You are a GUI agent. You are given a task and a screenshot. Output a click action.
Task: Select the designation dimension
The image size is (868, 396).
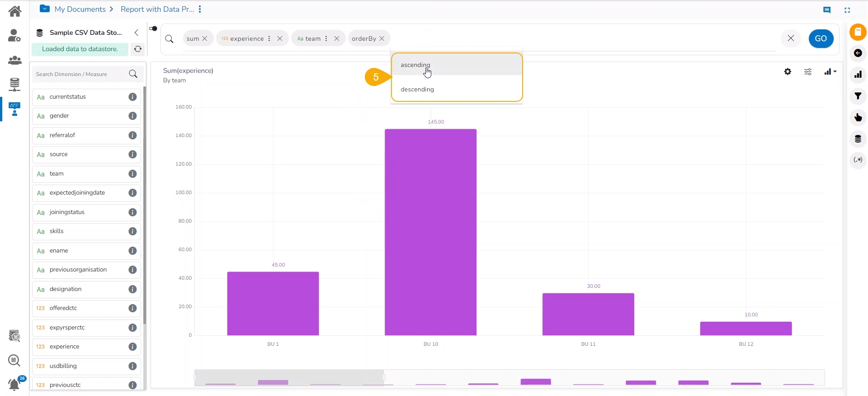click(86, 289)
